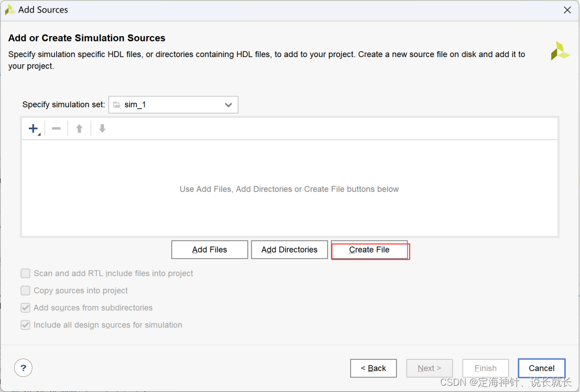Viewport: 580px width, 392px height.
Task: Click the Finish button
Action: [x=486, y=368]
